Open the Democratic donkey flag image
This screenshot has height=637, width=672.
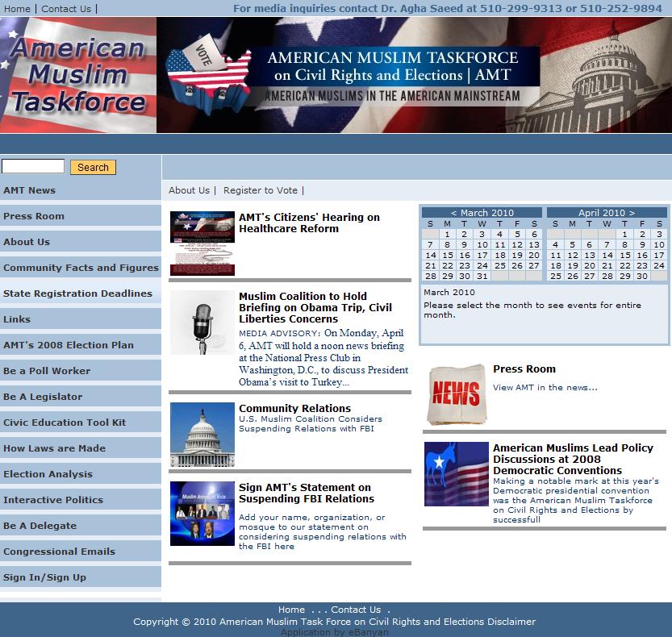coord(457,474)
